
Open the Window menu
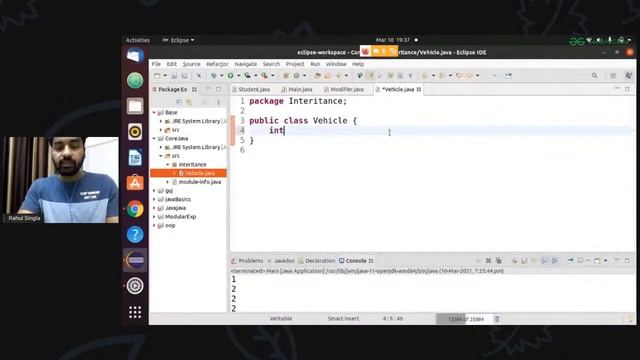[336, 64]
